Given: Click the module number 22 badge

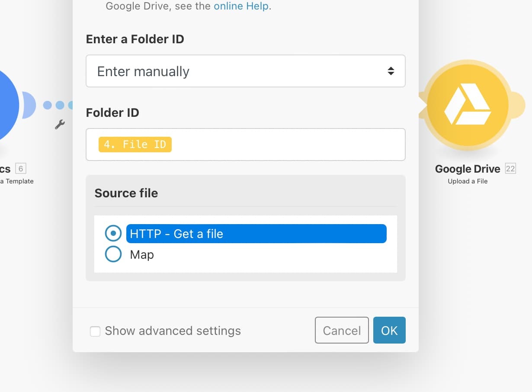Looking at the screenshot, I should (x=510, y=169).
